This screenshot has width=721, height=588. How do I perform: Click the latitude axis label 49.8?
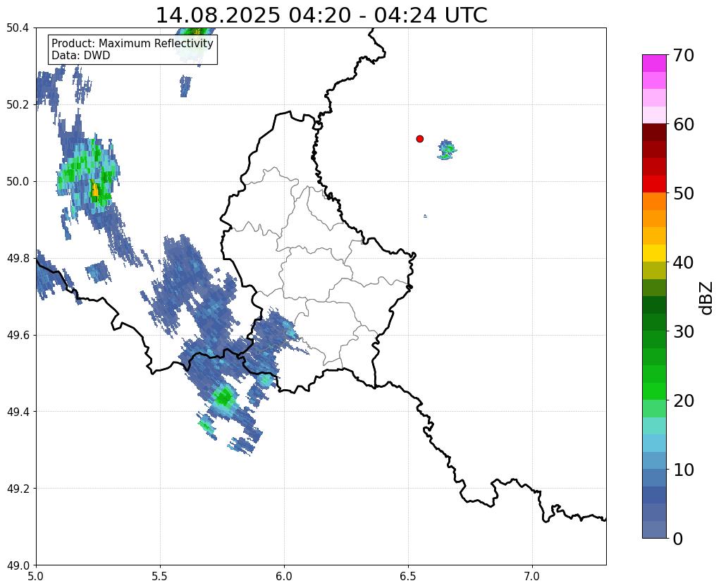coord(18,259)
